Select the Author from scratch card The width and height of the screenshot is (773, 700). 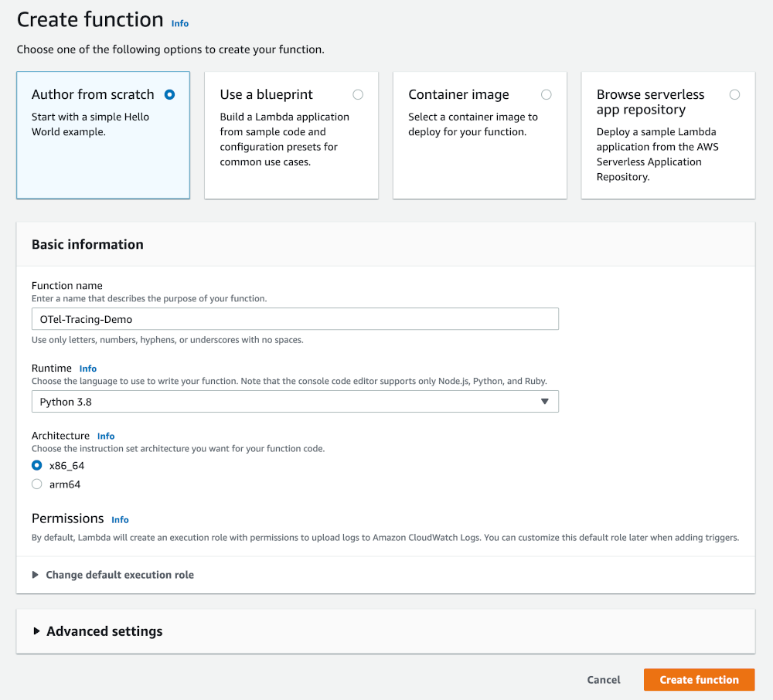tap(103, 135)
